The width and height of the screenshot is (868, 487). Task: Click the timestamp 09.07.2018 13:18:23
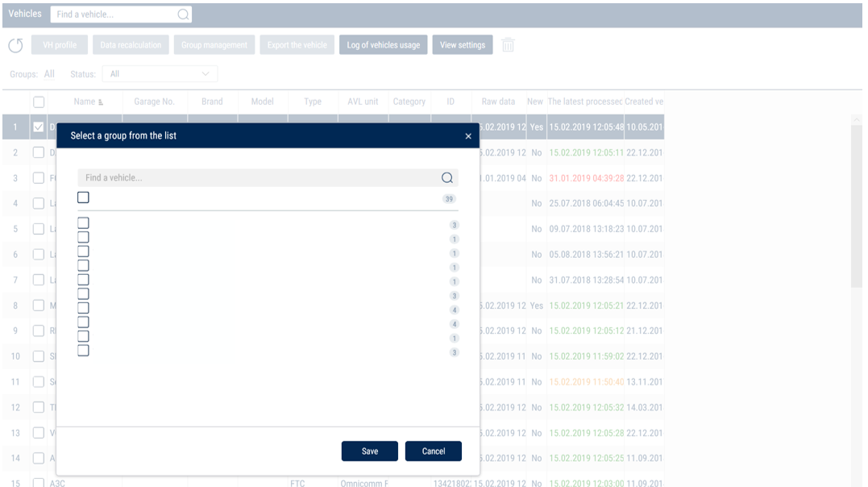[x=586, y=229]
